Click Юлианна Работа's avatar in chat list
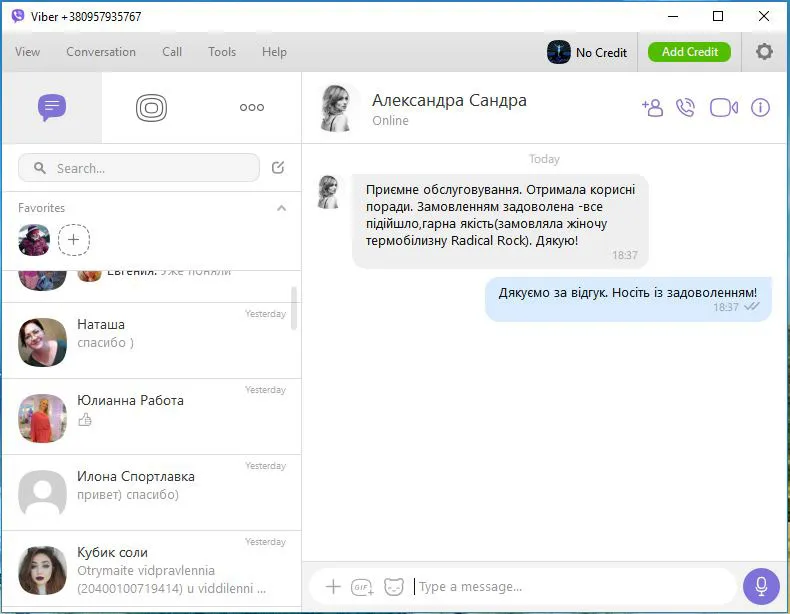790x614 pixels. click(42, 418)
